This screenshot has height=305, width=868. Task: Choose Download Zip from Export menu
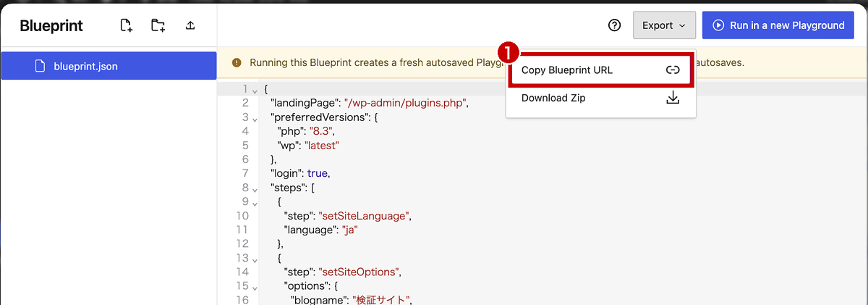tap(600, 98)
